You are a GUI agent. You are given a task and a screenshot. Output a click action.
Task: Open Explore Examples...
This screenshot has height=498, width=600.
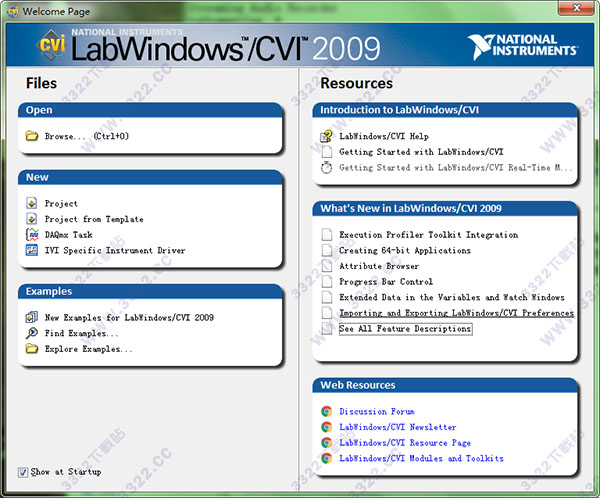(x=88, y=349)
